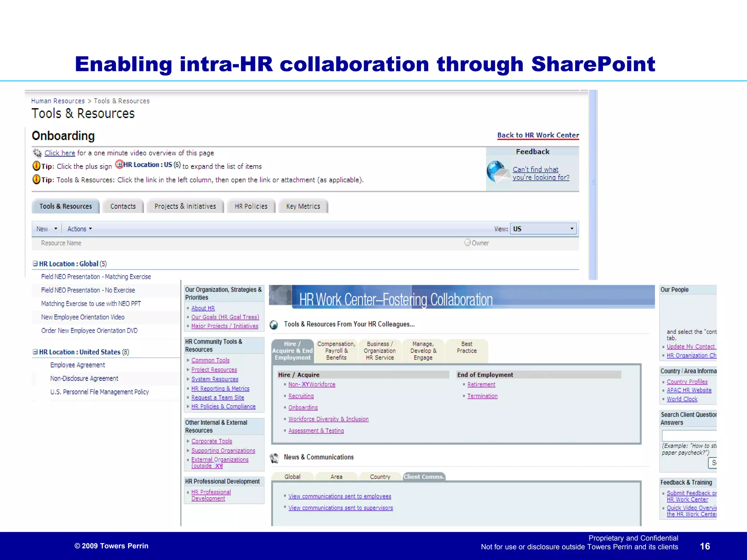Open the Project Resources link
The image size is (747, 560).
(214, 370)
